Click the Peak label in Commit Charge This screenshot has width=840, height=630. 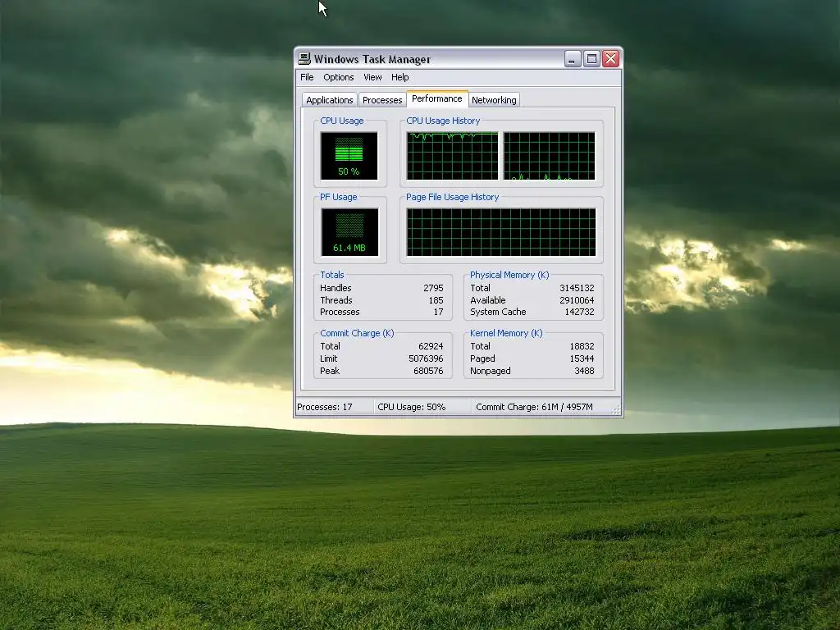[330, 371]
